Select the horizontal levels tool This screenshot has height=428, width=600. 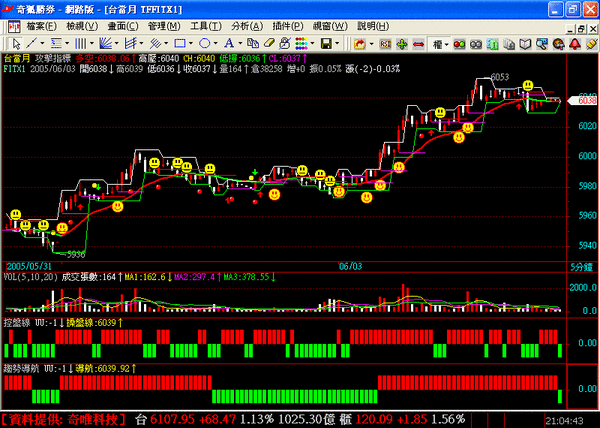(56, 44)
